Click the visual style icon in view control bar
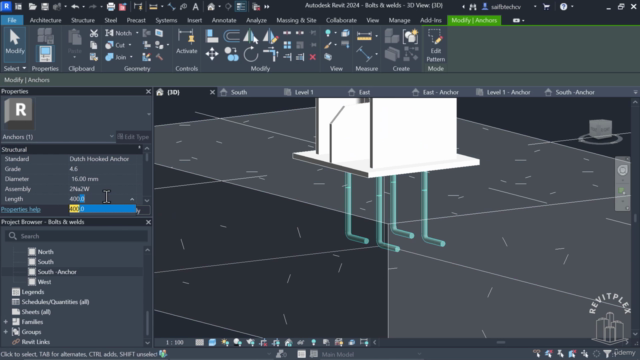 pos(212,342)
